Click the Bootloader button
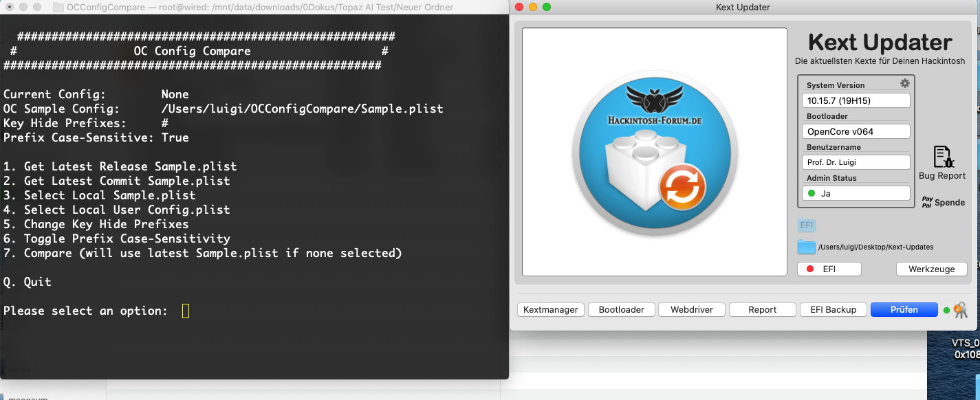980x400 pixels. (622, 309)
